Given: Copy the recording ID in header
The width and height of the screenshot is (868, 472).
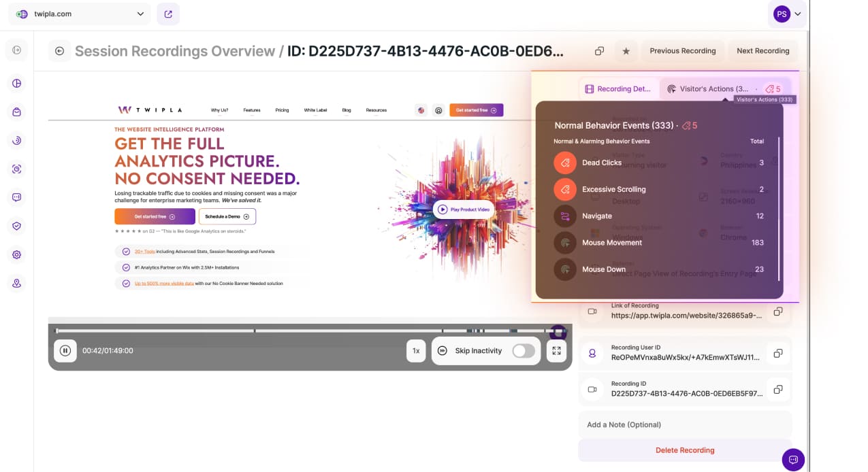Looking at the screenshot, I should [x=599, y=51].
